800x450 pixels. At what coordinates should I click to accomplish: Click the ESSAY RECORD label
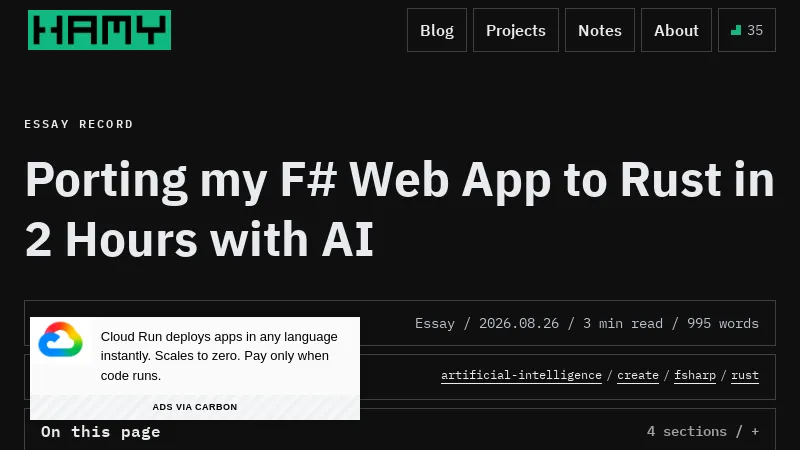(79, 124)
